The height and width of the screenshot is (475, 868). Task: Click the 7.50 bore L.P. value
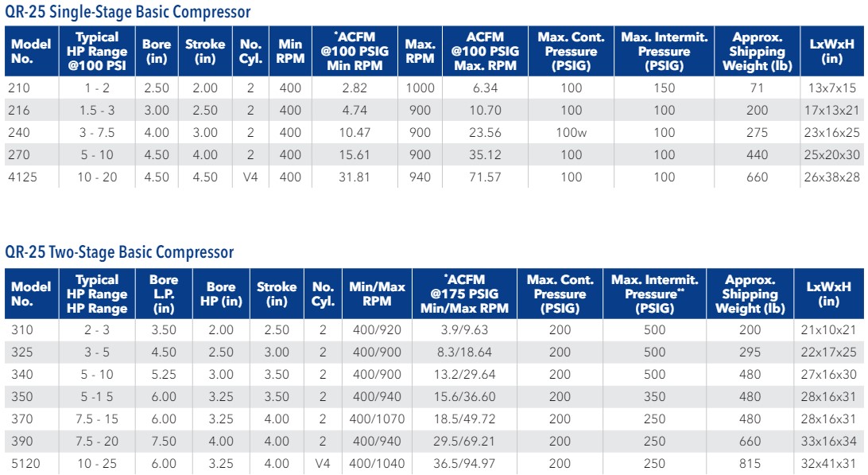[x=164, y=441]
